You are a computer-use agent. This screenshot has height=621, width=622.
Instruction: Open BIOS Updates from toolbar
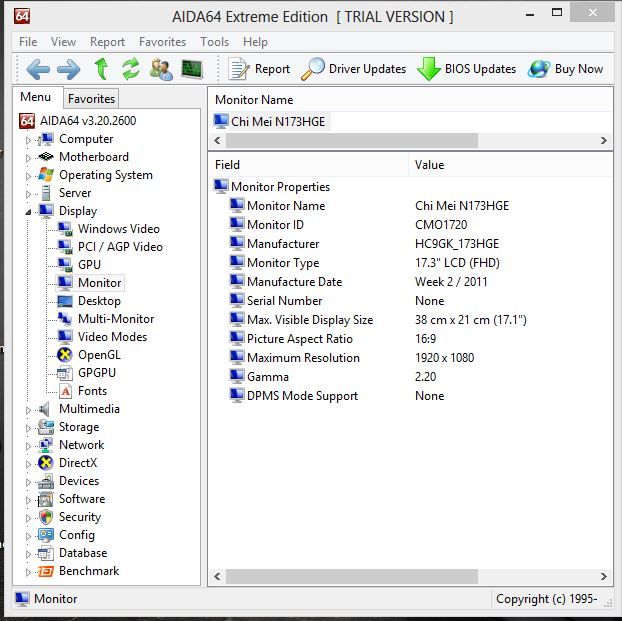point(466,69)
